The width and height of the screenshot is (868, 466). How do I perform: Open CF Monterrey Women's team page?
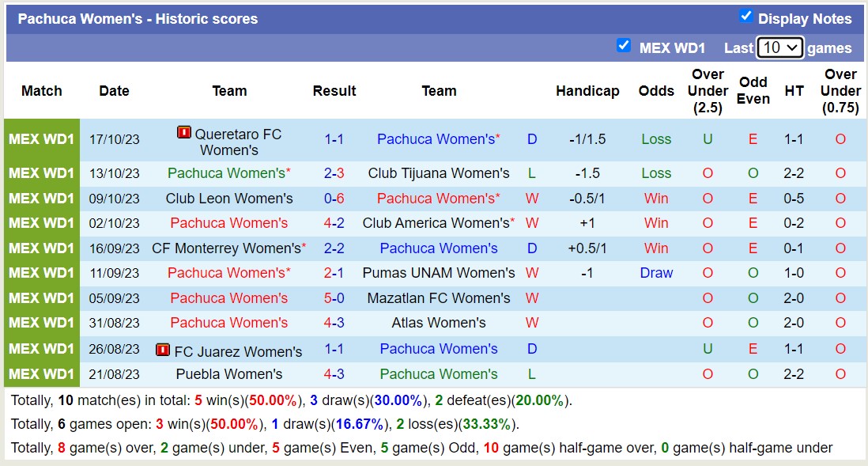pyautogui.click(x=228, y=248)
